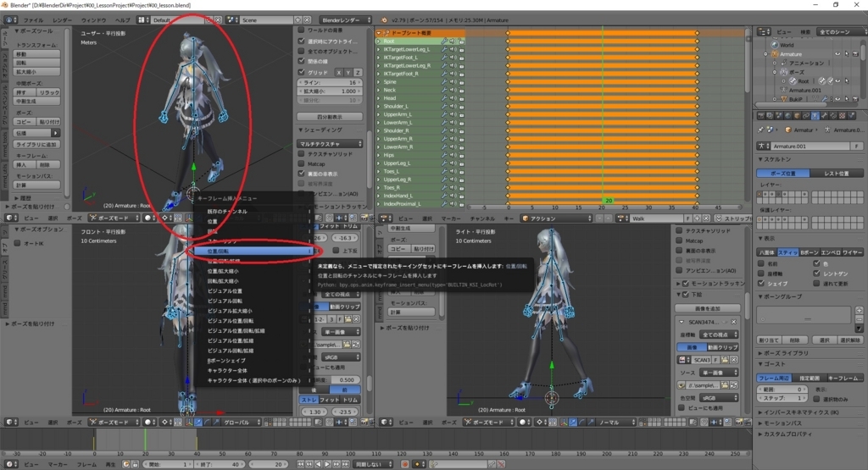Open the Bone tab in Properties editor

tap(824, 115)
